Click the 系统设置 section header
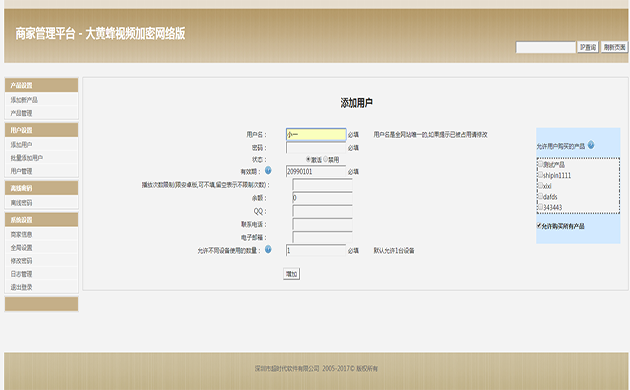The image size is (630, 390). coord(41,220)
